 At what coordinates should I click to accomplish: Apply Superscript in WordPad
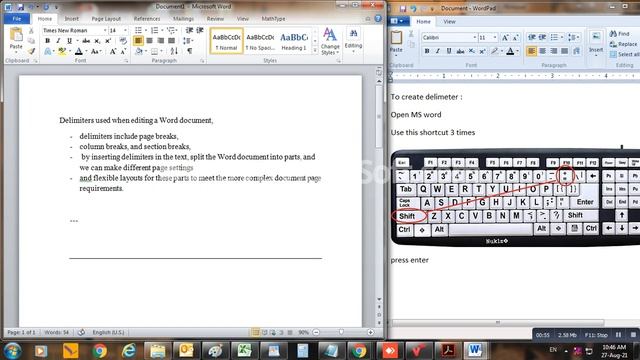[x=482, y=51]
